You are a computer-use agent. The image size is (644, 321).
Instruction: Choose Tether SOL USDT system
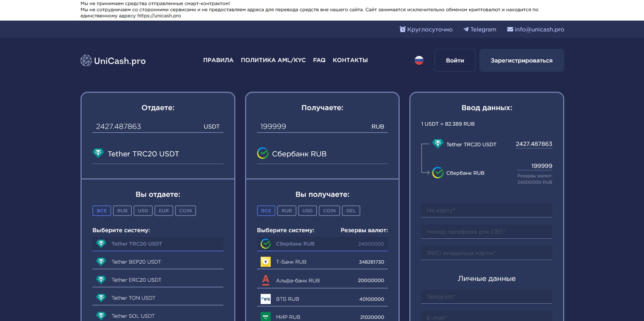158,315
